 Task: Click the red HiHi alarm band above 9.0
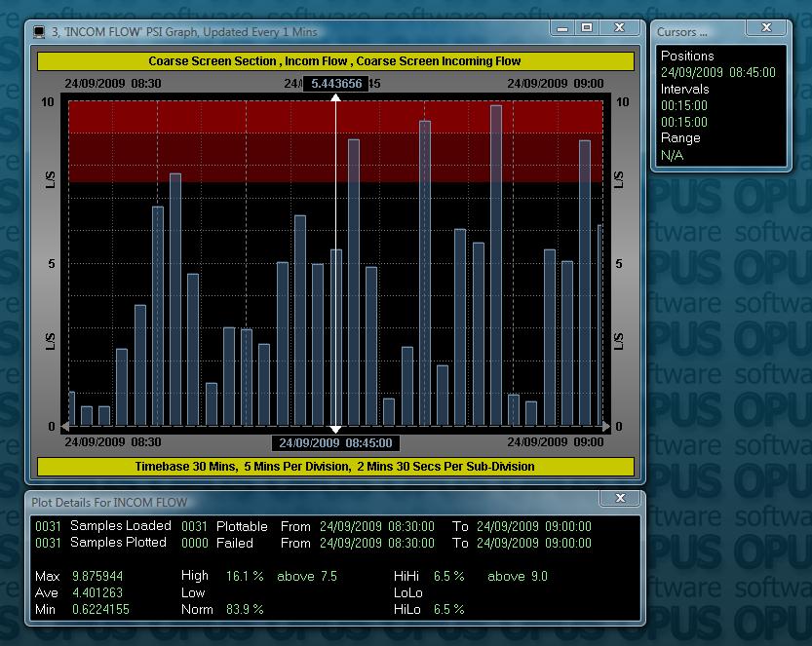click(335, 117)
